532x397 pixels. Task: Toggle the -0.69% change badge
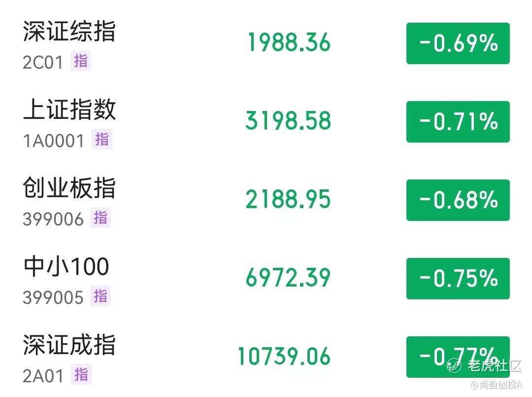point(458,43)
